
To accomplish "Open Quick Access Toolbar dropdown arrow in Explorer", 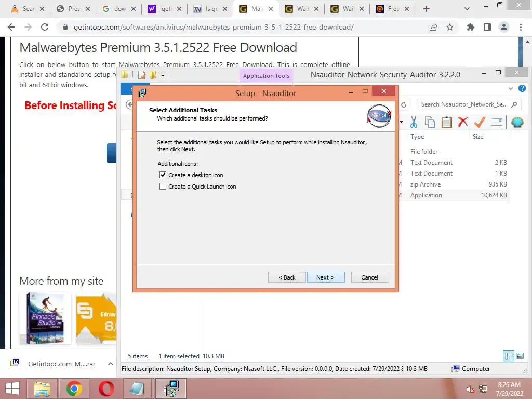I will point(163,75).
